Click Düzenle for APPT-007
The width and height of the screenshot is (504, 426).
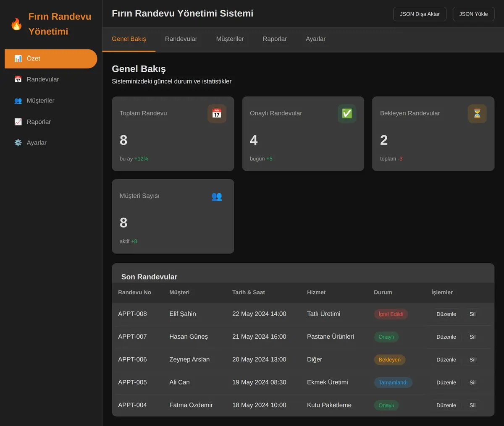(x=446, y=337)
